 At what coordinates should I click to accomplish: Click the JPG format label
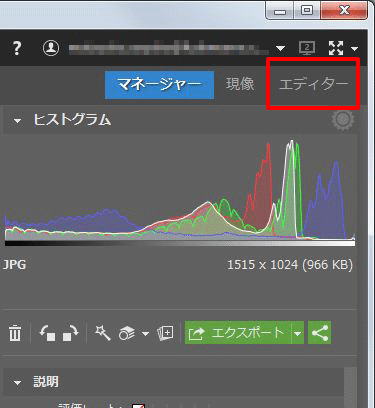pyautogui.click(x=14, y=265)
